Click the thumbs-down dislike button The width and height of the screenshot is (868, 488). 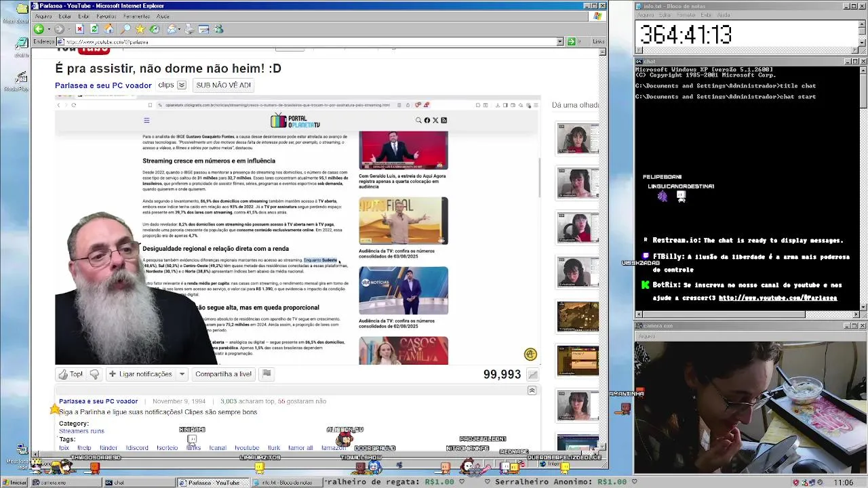(94, 374)
